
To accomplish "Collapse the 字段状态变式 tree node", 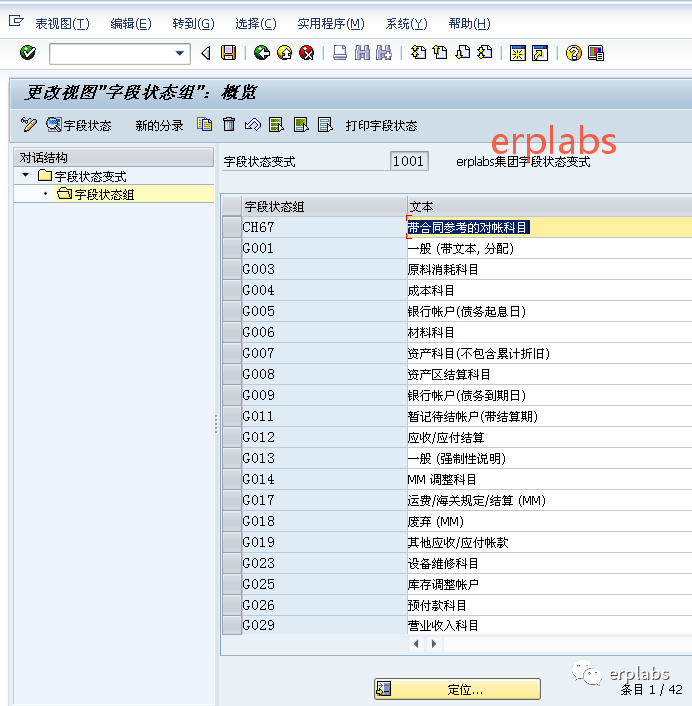I will [25, 175].
